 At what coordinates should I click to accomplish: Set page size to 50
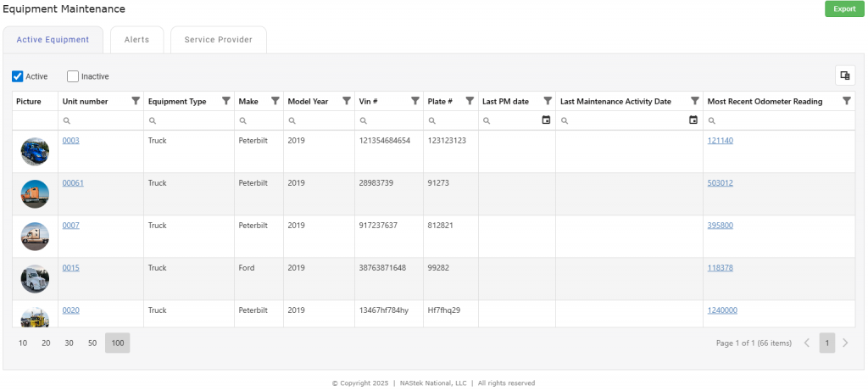(x=92, y=343)
